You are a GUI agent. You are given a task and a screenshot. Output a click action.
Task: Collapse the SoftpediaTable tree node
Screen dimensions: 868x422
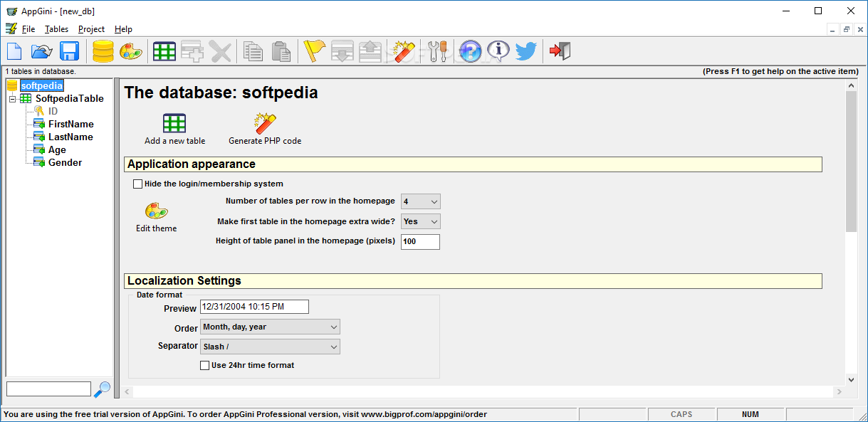click(12, 99)
